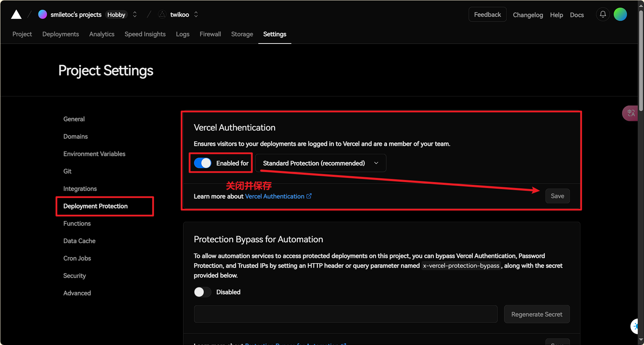Screen dimensions: 644x345
Task: Click the Hobby plan badge
Action: point(116,14)
